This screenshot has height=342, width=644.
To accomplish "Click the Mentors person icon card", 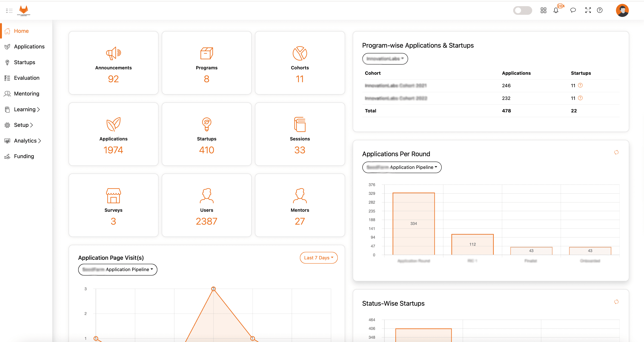I will [300, 196].
